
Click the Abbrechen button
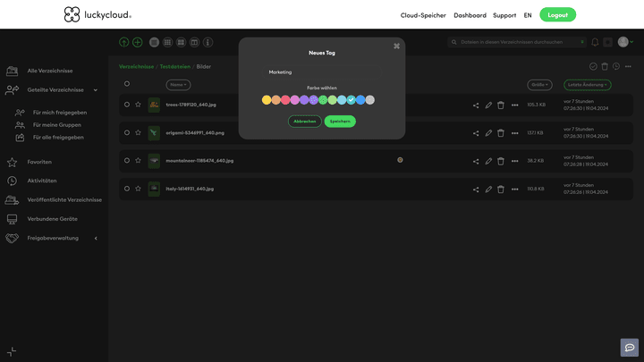click(x=304, y=121)
